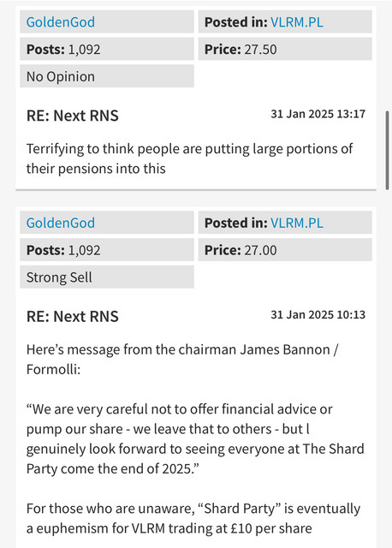Click the £10 per share sentence
392x548 pixels.
pos(193,518)
